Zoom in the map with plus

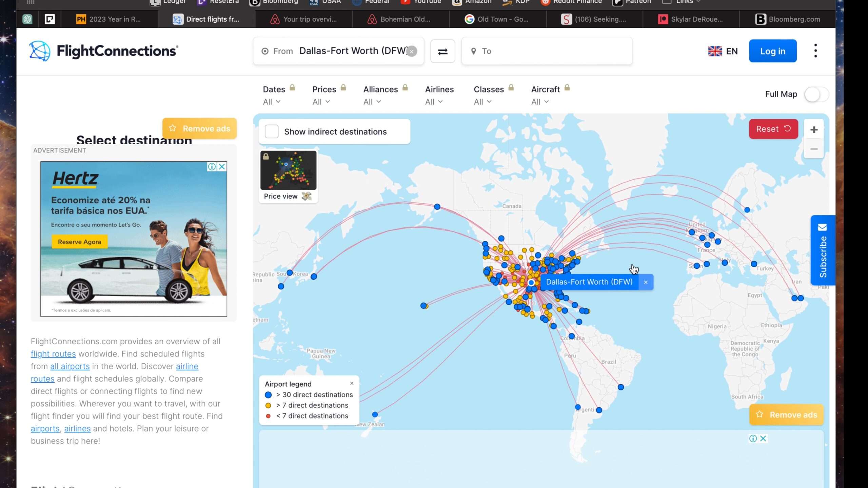click(x=814, y=129)
